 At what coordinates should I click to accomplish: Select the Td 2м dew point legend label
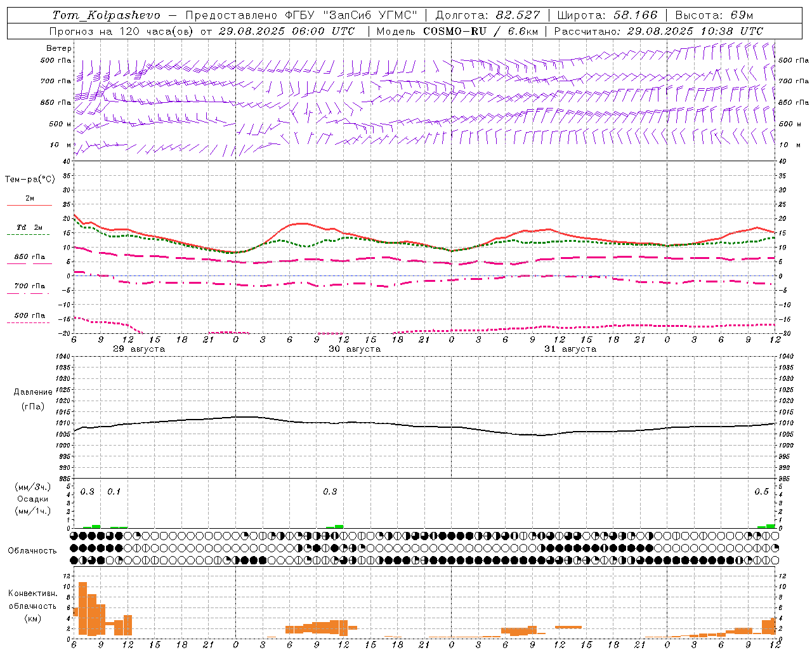(x=29, y=227)
